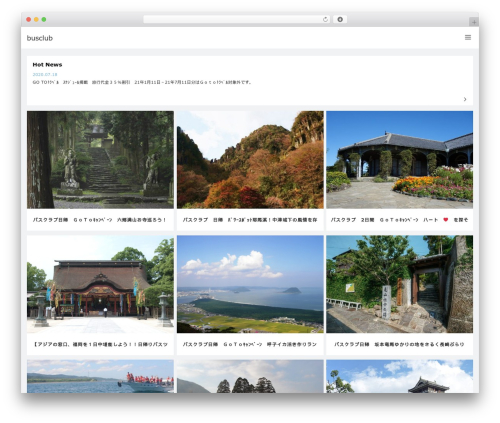Reload page using the refresh icon
Image resolution: width=500 pixels, height=423 pixels.
[x=325, y=20]
